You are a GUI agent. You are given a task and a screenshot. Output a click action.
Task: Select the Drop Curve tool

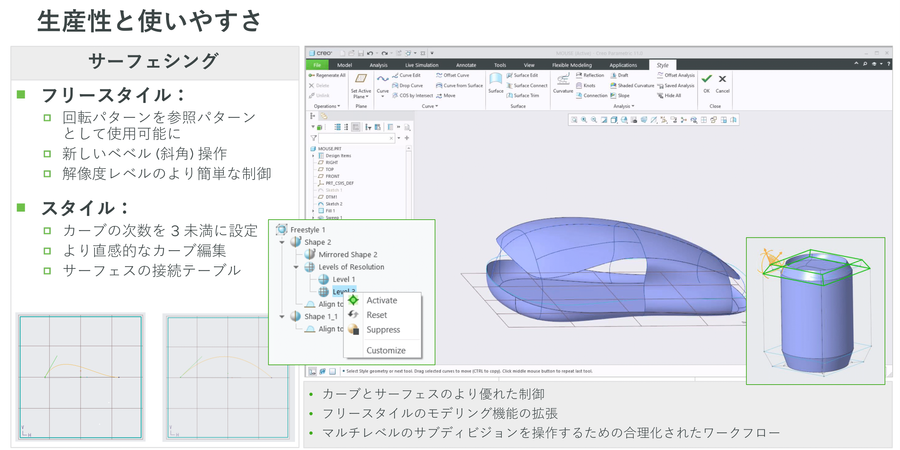coord(410,85)
